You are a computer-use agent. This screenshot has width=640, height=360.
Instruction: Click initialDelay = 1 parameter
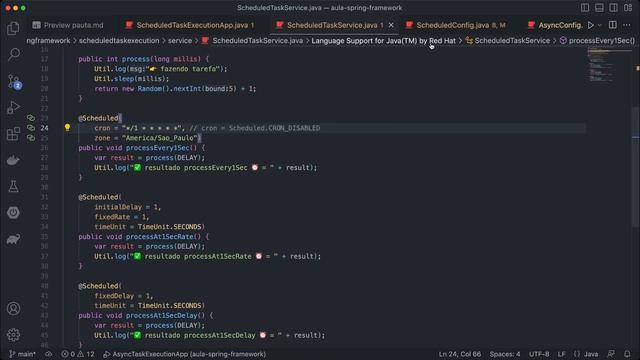pyautogui.click(x=127, y=207)
